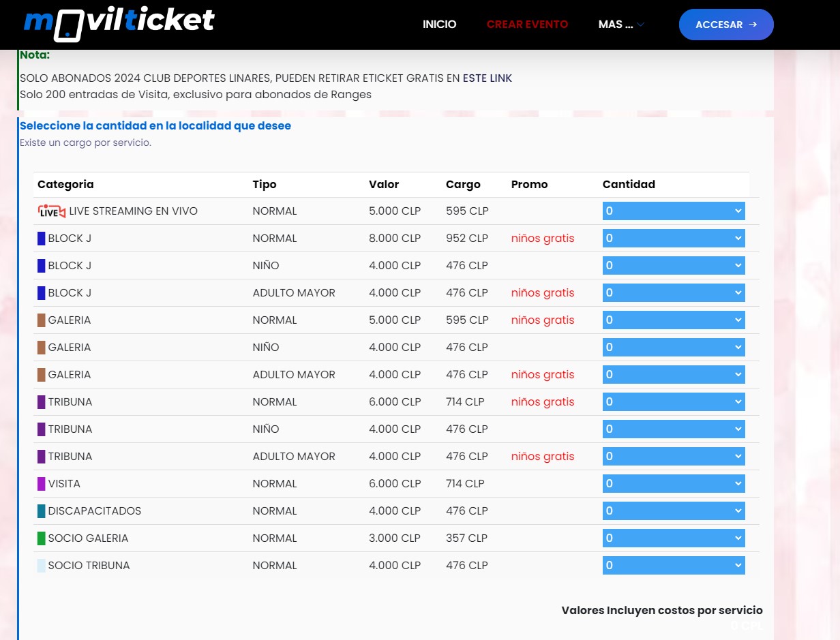Click 'niños gratis' promo in GALERIA NORMAL row
Viewport: 840px width, 640px height.
pyautogui.click(x=543, y=320)
